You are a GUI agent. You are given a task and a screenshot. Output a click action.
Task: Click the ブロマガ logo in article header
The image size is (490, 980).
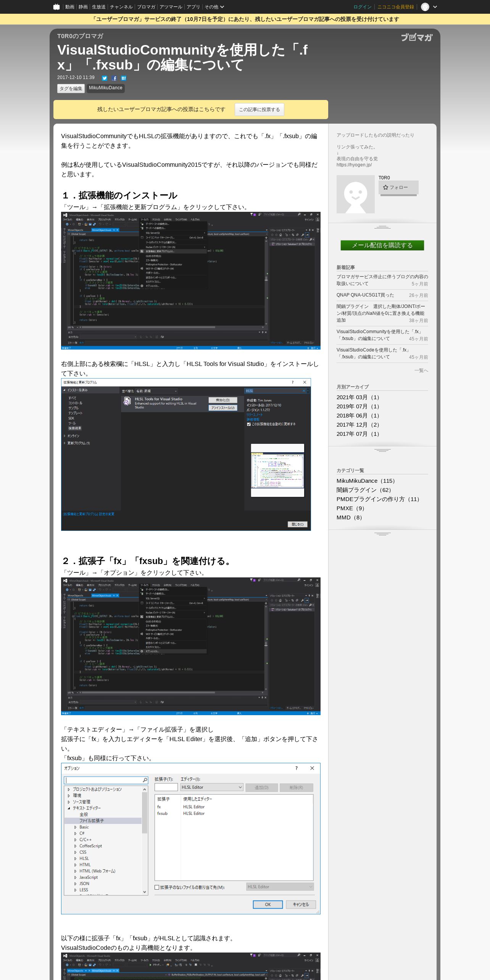click(x=417, y=37)
